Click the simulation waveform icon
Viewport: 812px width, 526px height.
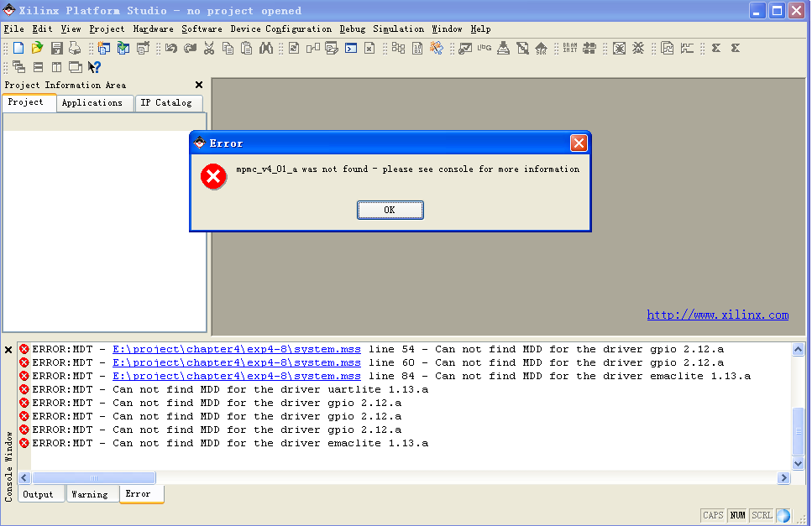pos(687,48)
